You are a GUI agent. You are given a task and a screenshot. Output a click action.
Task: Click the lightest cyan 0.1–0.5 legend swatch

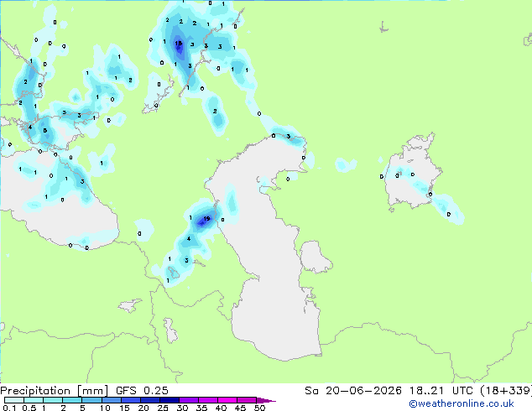14,400
